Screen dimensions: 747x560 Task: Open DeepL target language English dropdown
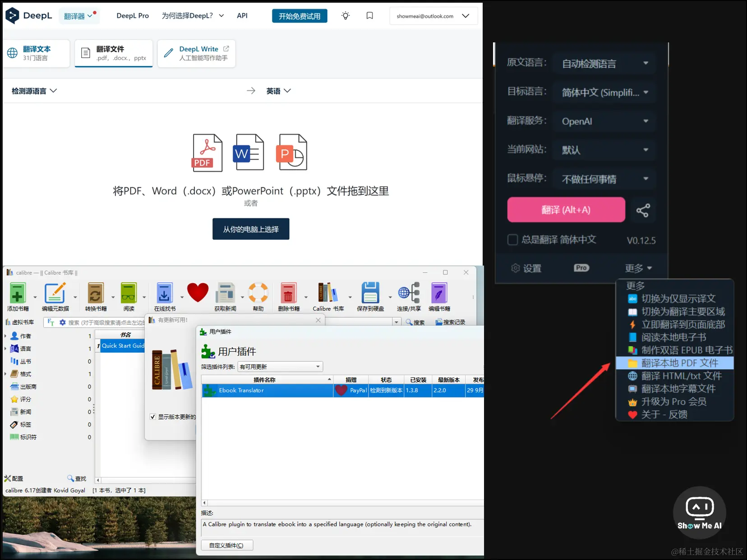pyautogui.click(x=278, y=91)
